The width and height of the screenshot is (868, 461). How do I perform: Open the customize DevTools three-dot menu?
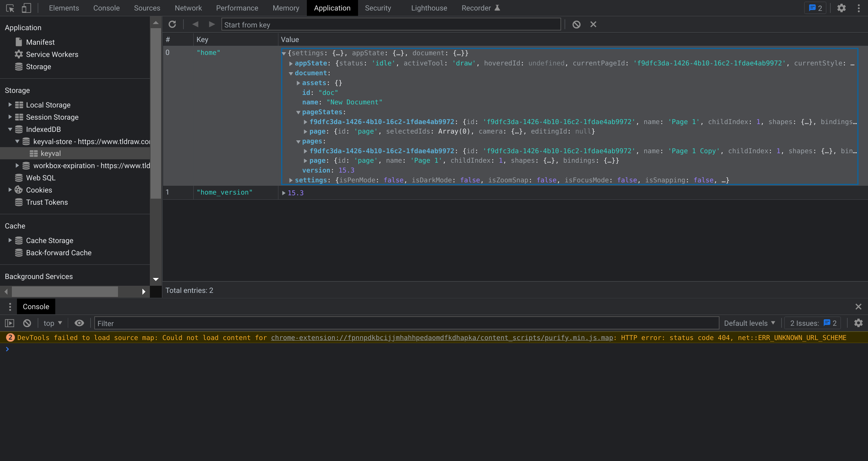coord(858,8)
